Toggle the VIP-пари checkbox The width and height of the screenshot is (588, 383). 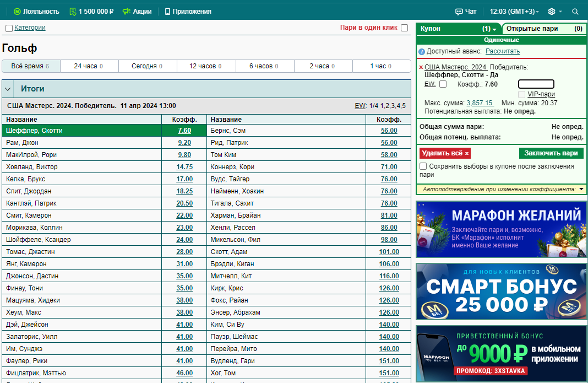coord(521,94)
